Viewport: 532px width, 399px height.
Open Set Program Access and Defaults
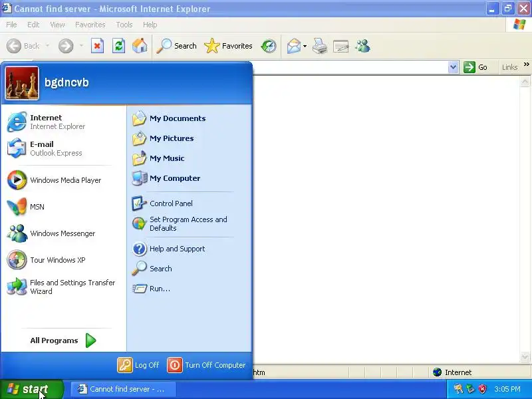(x=190, y=223)
